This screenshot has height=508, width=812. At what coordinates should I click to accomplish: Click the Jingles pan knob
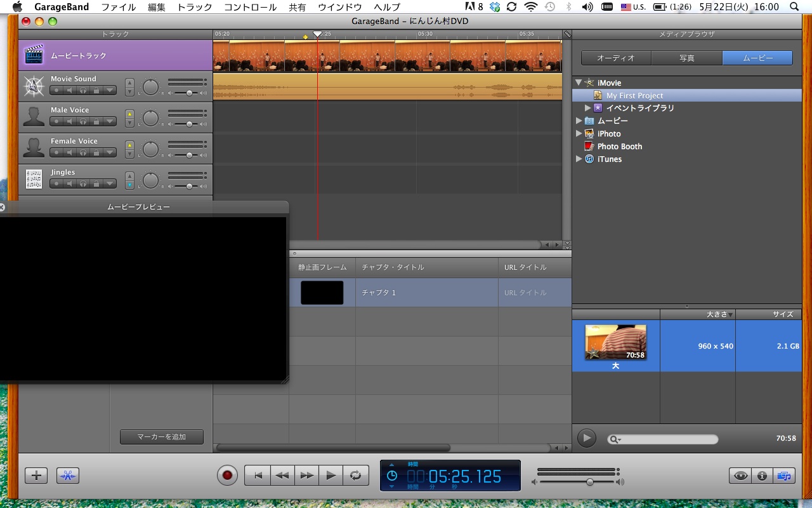click(150, 180)
